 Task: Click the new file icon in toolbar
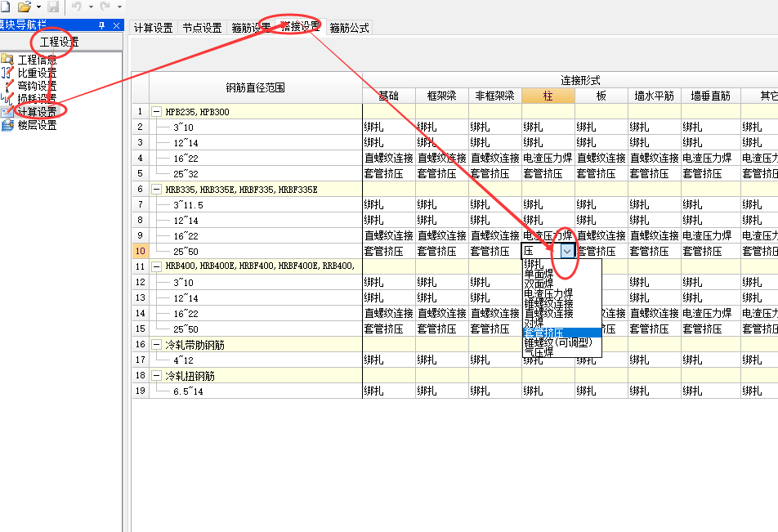tap(5, 7)
